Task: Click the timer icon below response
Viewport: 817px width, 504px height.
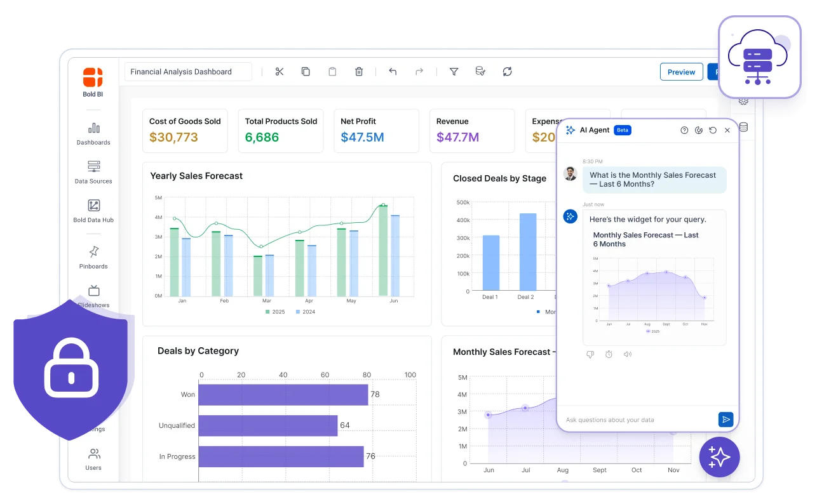Action: (x=609, y=354)
